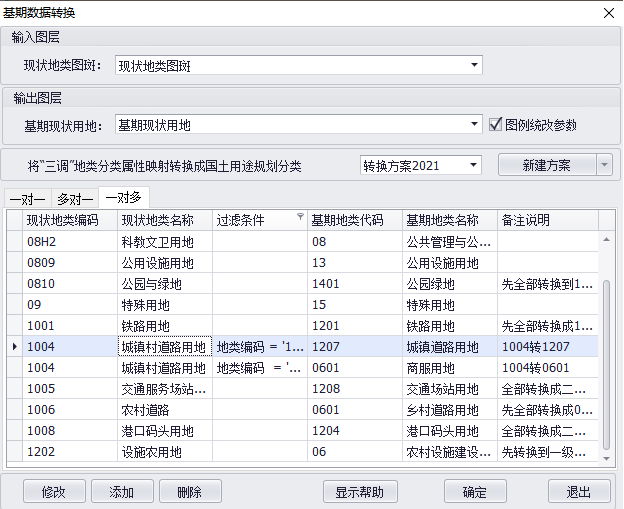
Task: Switch to the 多对一 tab
Action: click(x=74, y=198)
